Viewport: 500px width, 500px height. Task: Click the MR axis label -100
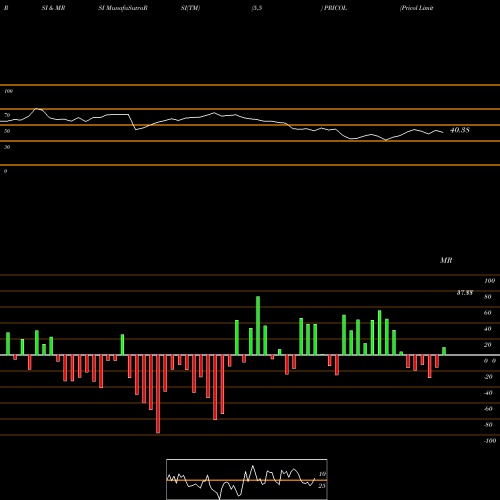pyautogui.click(x=490, y=441)
